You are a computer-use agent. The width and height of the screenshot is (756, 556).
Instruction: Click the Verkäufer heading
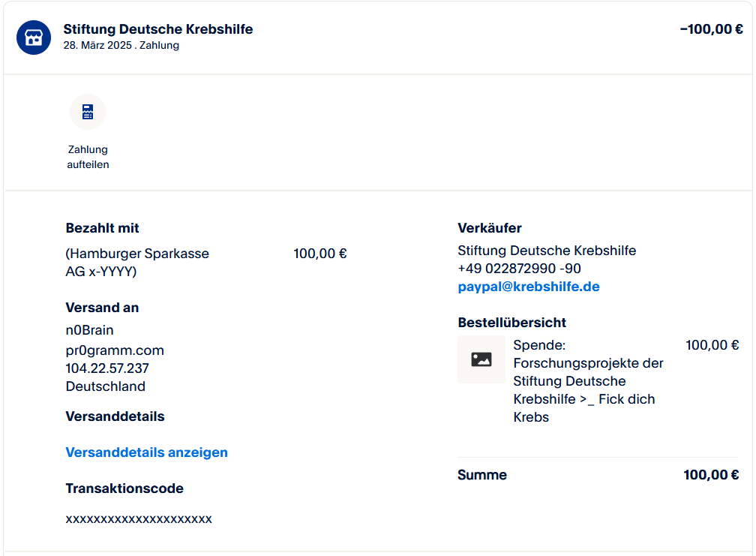click(490, 228)
